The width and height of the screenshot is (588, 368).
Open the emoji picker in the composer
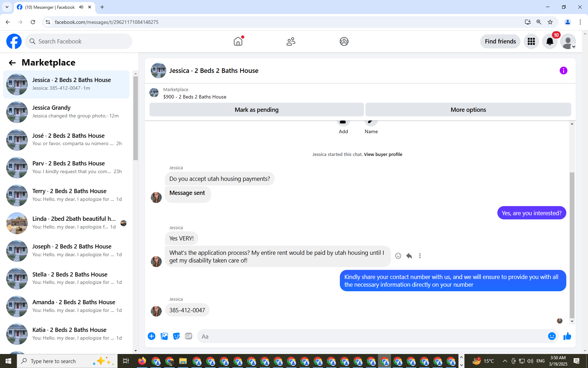(x=552, y=336)
